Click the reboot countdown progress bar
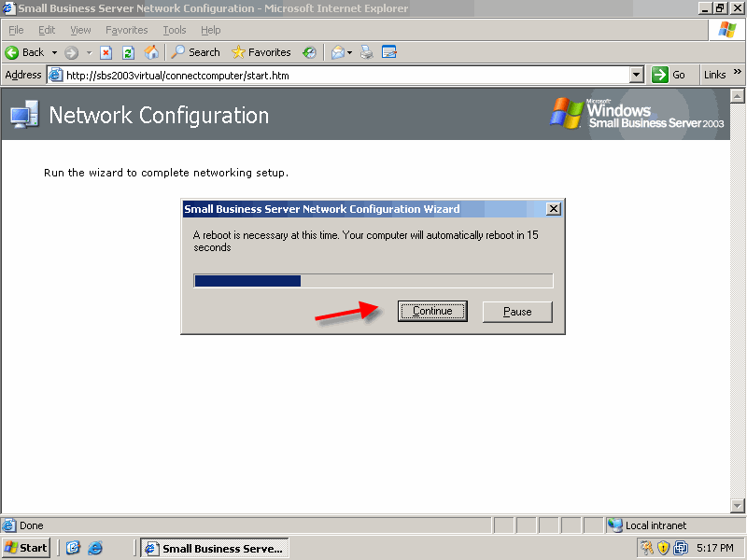 coord(373,281)
